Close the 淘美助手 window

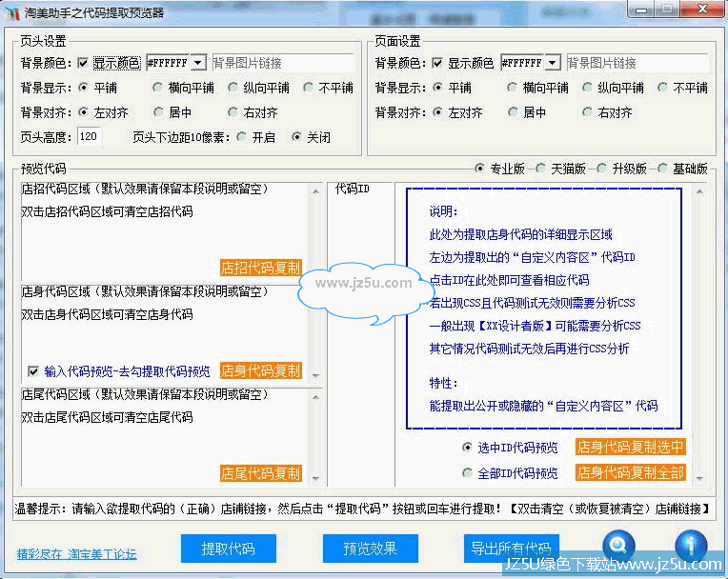(x=702, y=10)
